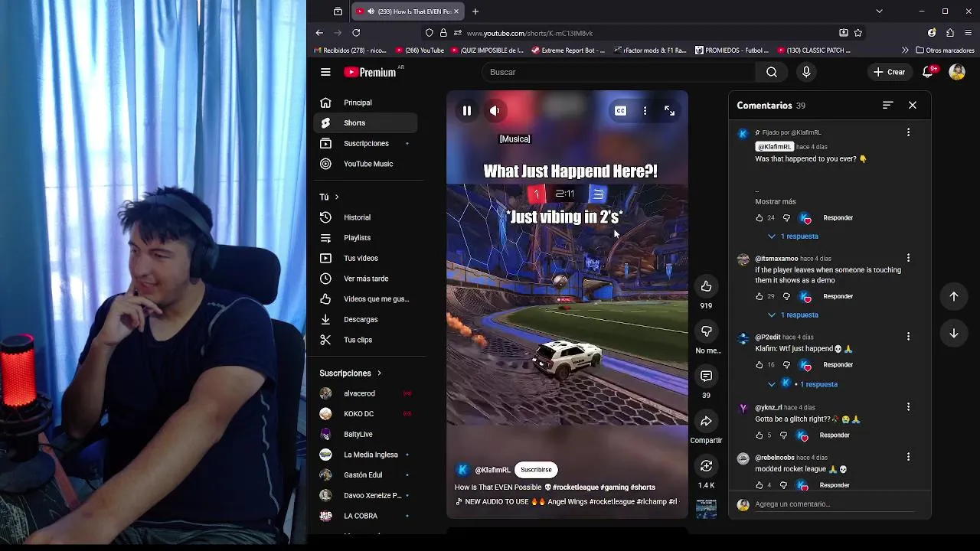Click the search magnifier button
Viewport: 980px width, 551px height.
point(772,72)
